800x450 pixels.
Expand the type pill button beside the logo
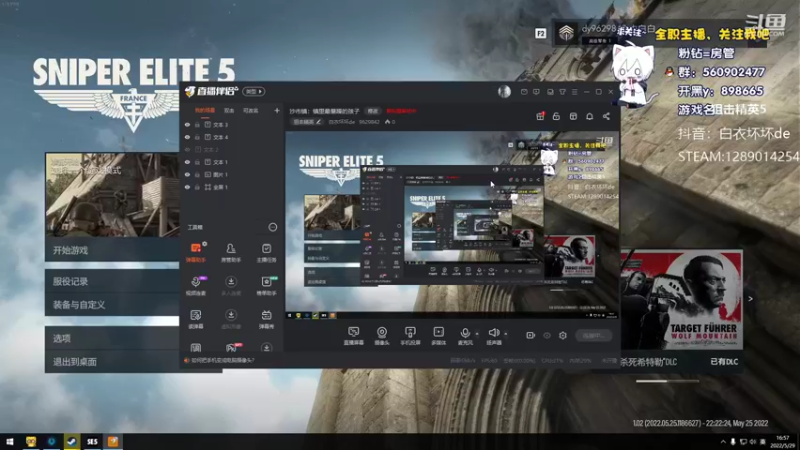pos(254,91)
